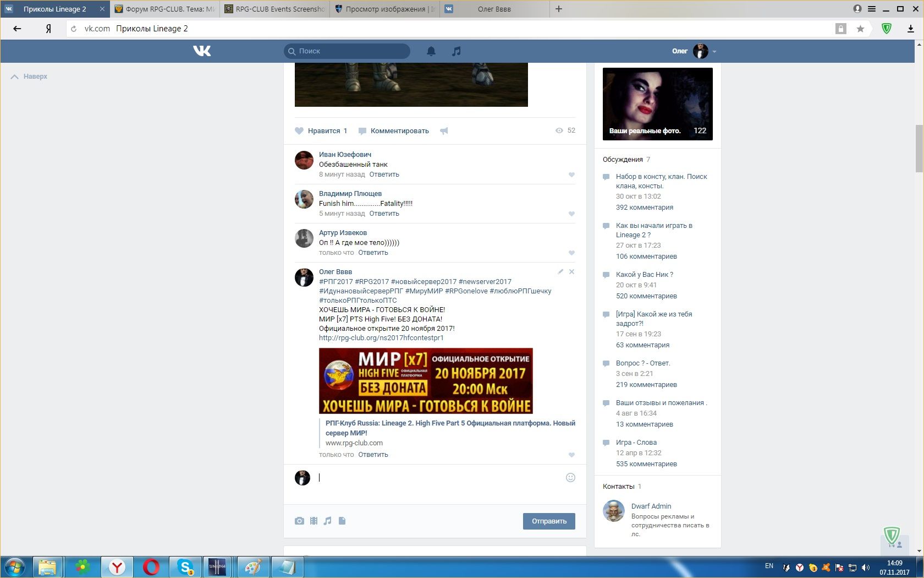924x578 pixels.
Task: Expand profile menu arrow next to Олег
Action: (x=714, y=51)
